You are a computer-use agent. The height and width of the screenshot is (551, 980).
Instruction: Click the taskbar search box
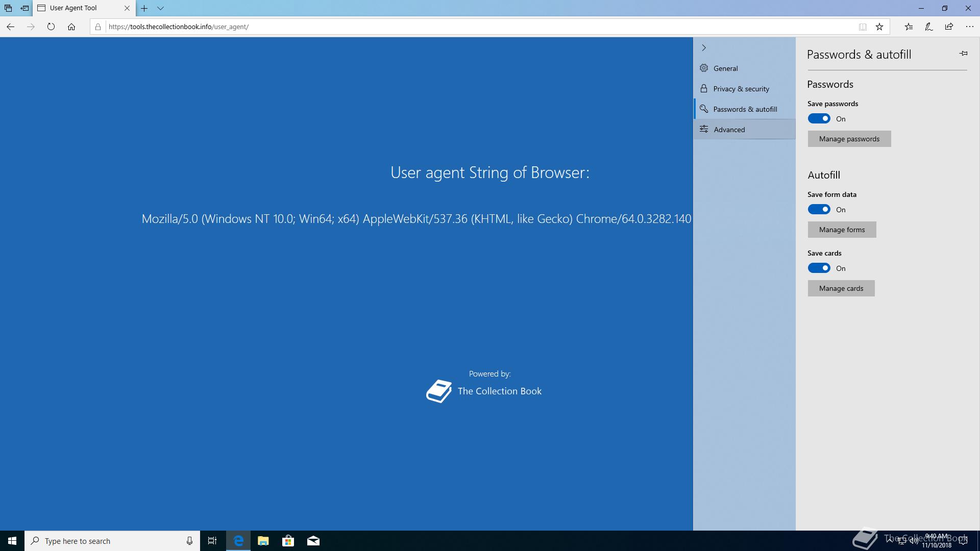112,541
